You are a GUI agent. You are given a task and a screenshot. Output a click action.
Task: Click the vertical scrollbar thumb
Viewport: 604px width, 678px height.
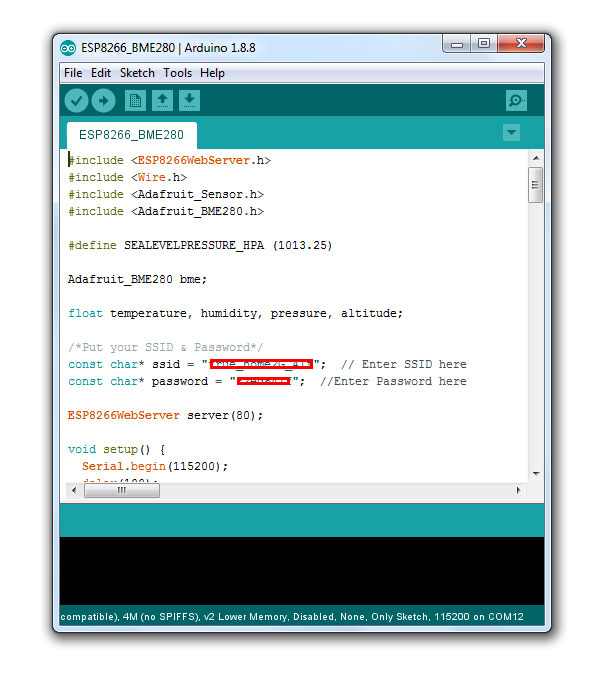[x=536, y=185]
